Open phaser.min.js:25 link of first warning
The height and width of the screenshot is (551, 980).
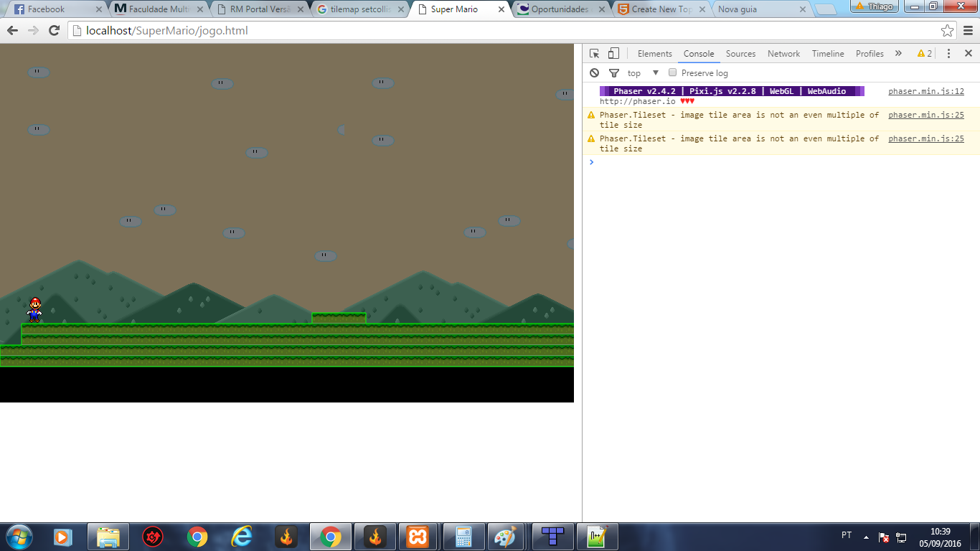point(926,115)
